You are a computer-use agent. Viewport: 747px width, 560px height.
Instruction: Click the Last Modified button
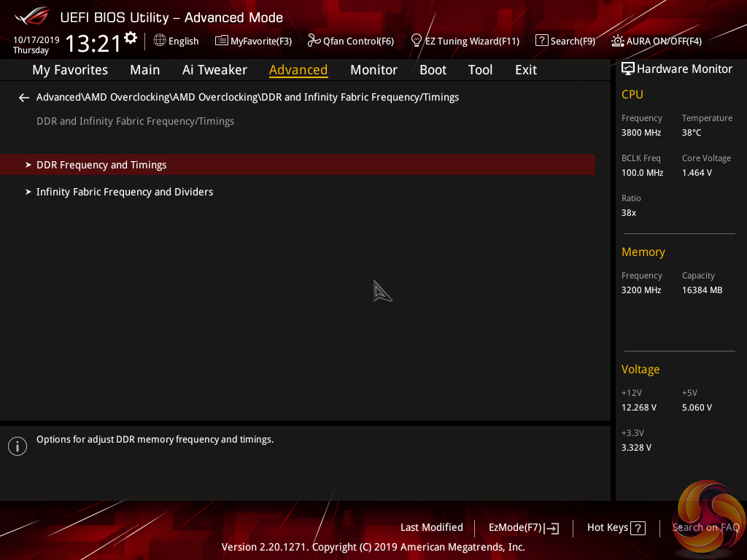432,528
